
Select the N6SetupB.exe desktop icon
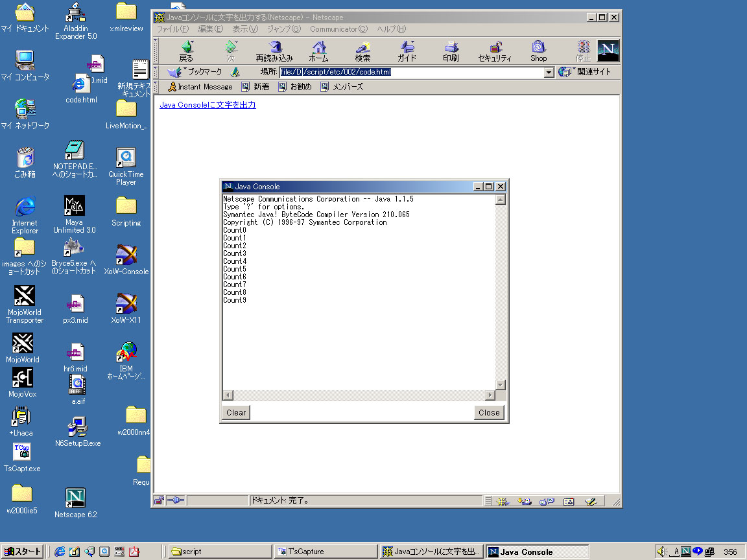(x=78, y=432)
